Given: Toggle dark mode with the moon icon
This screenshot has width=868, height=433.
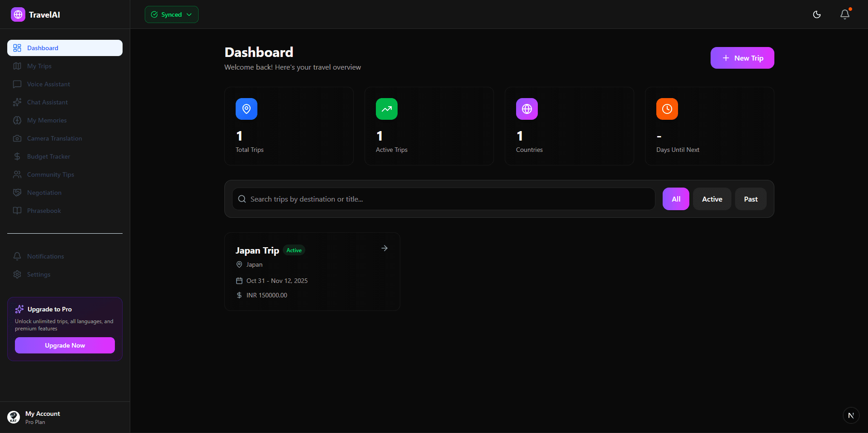Looking at the screenshot, I should pos(817,14).
